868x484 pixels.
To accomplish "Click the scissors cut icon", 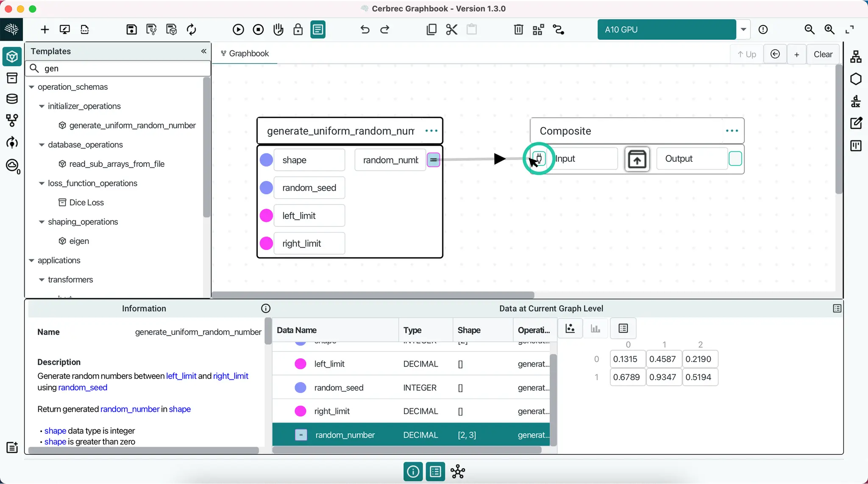I will pos(452,30).
